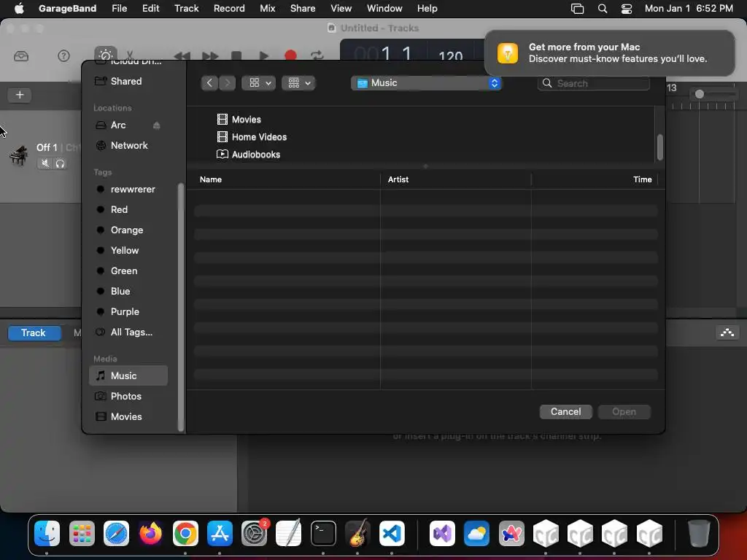Viewport: 747px width, 560px height.
Task: Open the Track menu
Action: (186, 8)
